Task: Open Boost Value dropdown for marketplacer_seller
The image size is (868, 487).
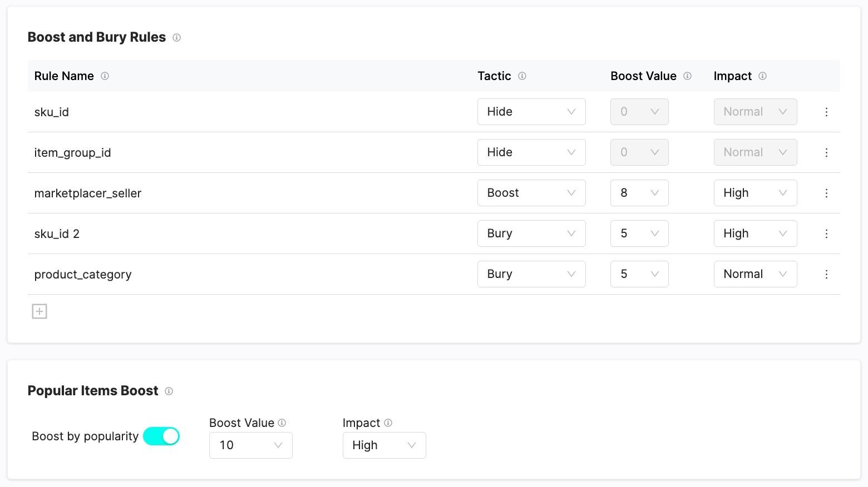Action: 639,193
